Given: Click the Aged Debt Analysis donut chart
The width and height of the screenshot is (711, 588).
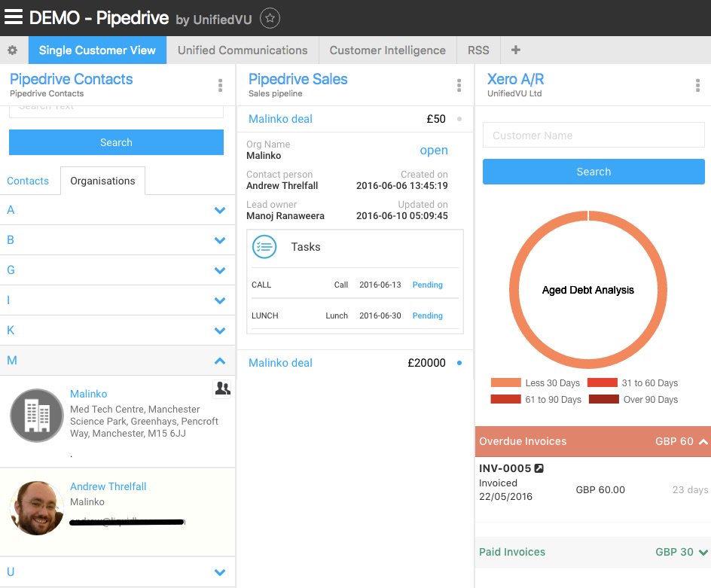Looking at the screenshot, I should pyautogui.click(x=587, y=289).
